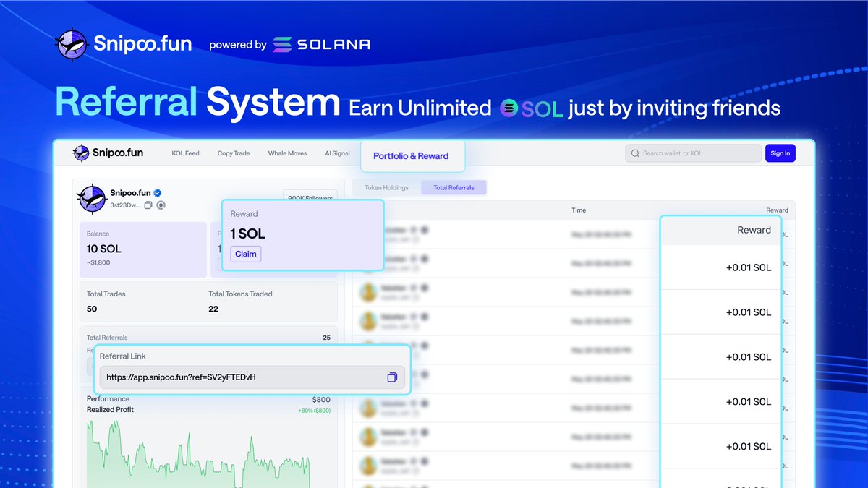This screenshot has height=488, width=868.
Task: Click the Reward header in the highlighted column
Action: tap(754, 230)
